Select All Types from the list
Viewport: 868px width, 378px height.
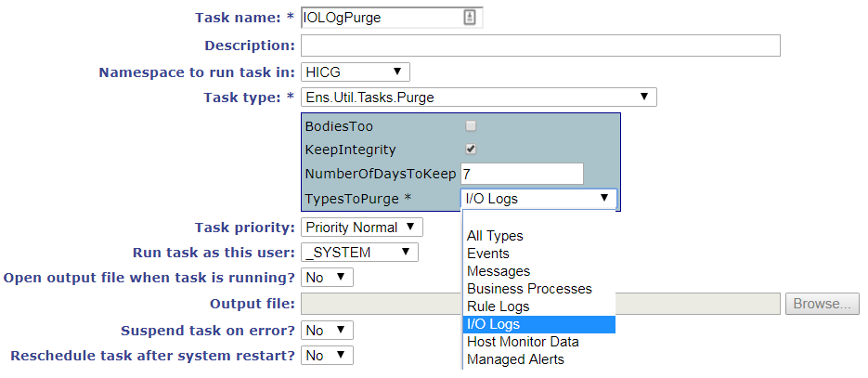pyautogui.click(x=495, y=236)
